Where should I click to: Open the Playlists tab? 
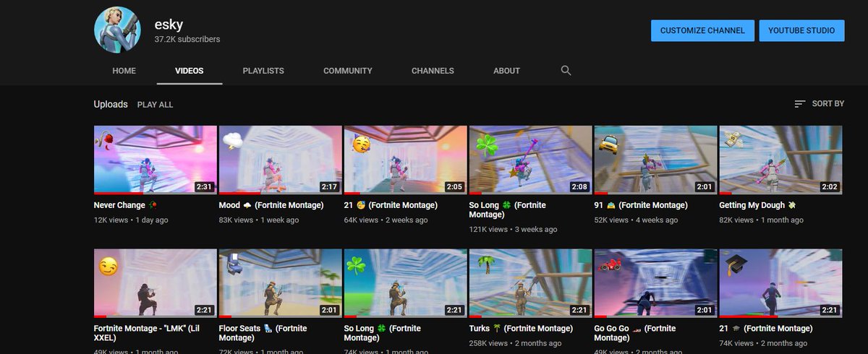click(263, 71)
